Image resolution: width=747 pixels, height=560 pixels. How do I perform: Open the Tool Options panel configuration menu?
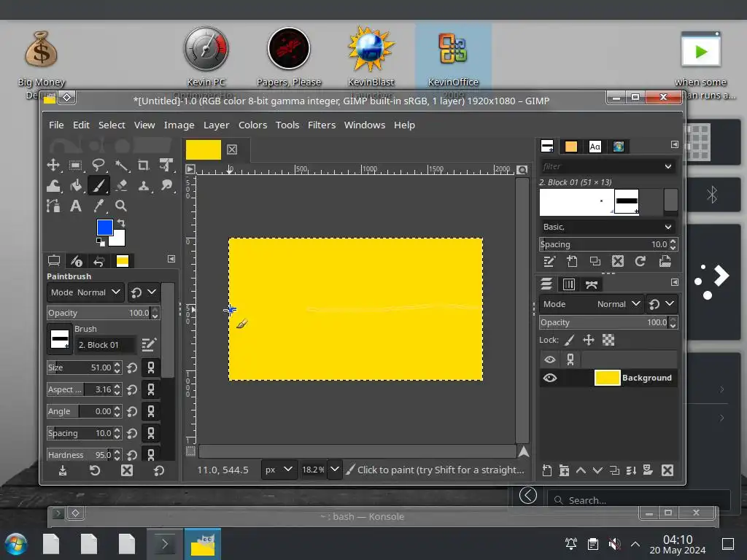click(x=171, y=259)
